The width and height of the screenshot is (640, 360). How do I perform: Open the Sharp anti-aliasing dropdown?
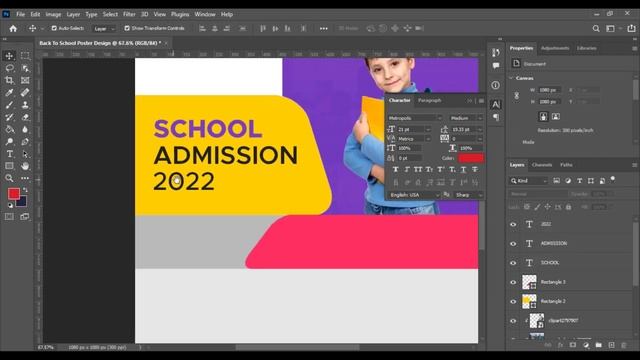click(469, 195)
